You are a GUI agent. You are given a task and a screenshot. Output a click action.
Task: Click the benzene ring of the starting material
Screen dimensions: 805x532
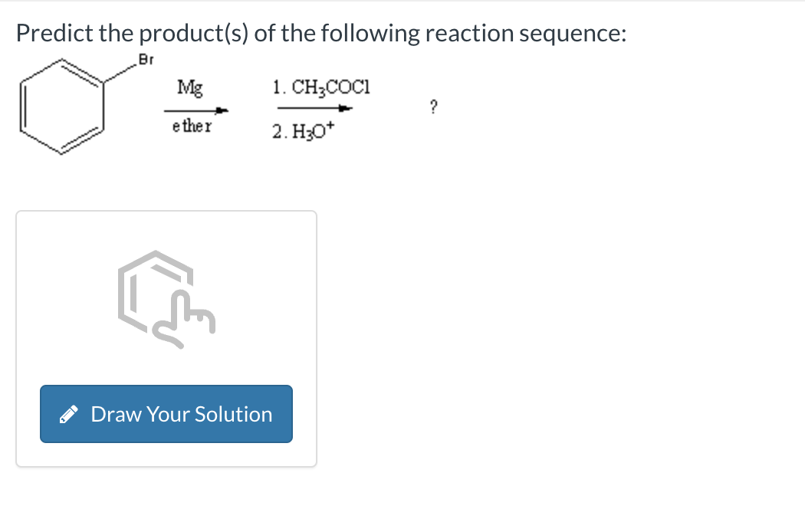[x=64, y=106]
